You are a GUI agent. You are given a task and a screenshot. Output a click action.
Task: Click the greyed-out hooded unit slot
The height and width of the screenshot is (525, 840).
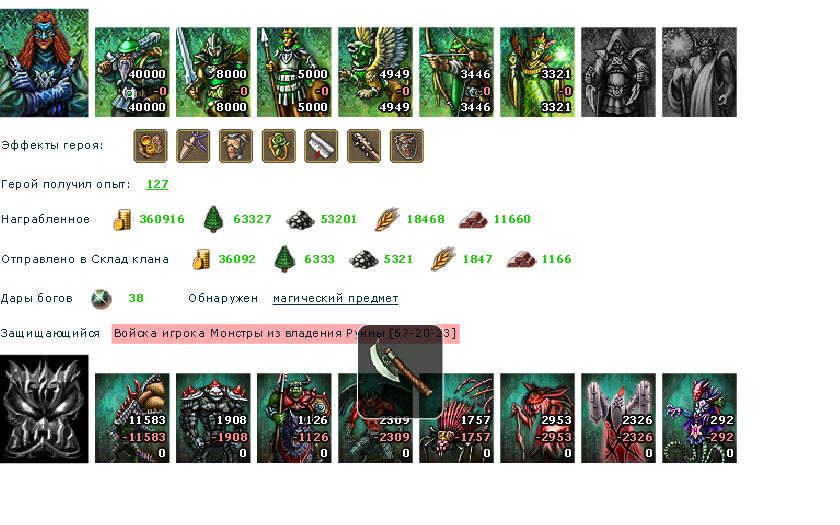618,72
